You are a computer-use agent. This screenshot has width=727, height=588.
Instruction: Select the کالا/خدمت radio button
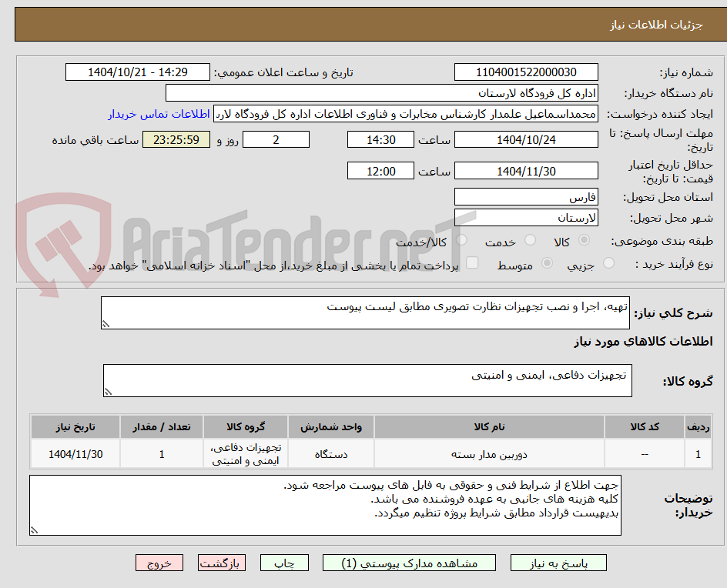coord(461,240)
